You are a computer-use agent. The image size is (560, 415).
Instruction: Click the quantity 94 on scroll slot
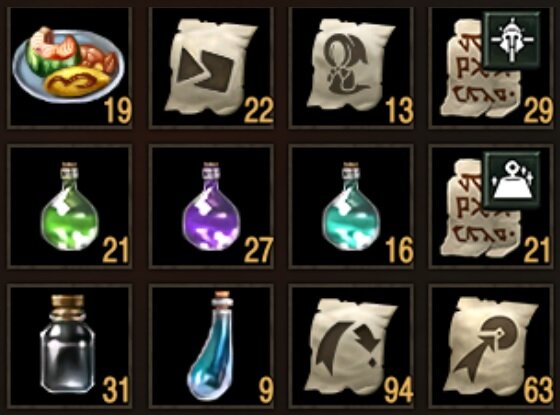[399, 390]
